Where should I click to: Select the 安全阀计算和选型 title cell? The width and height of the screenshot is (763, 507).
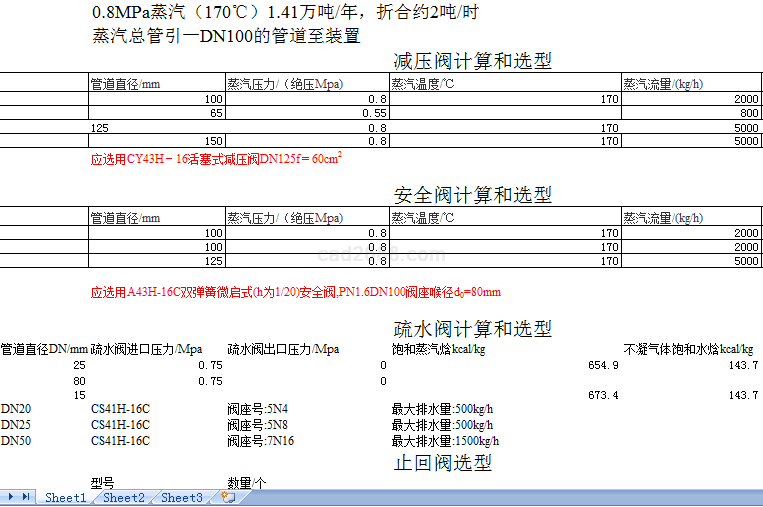pos(472,195)
